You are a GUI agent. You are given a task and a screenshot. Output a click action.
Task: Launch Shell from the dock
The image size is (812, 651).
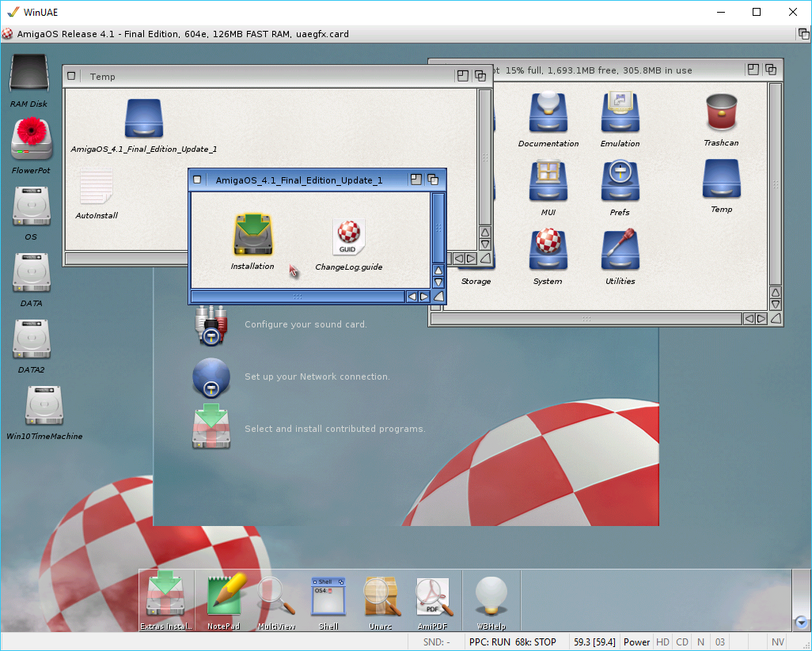328,596
